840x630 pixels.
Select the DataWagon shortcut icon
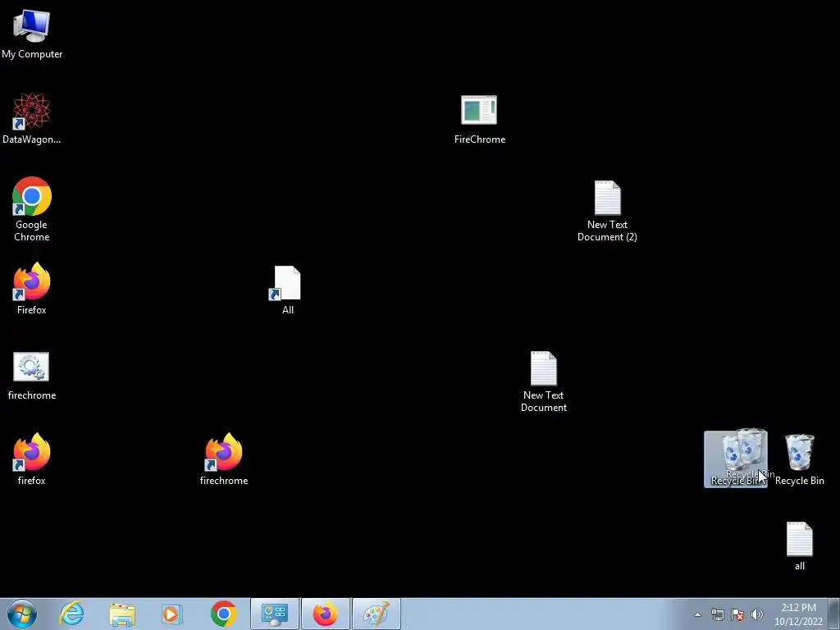[32, 118]
